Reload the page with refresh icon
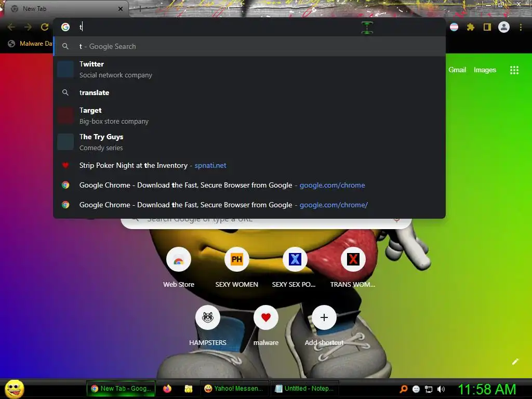The image size is (532, 399). pos(45,27)
